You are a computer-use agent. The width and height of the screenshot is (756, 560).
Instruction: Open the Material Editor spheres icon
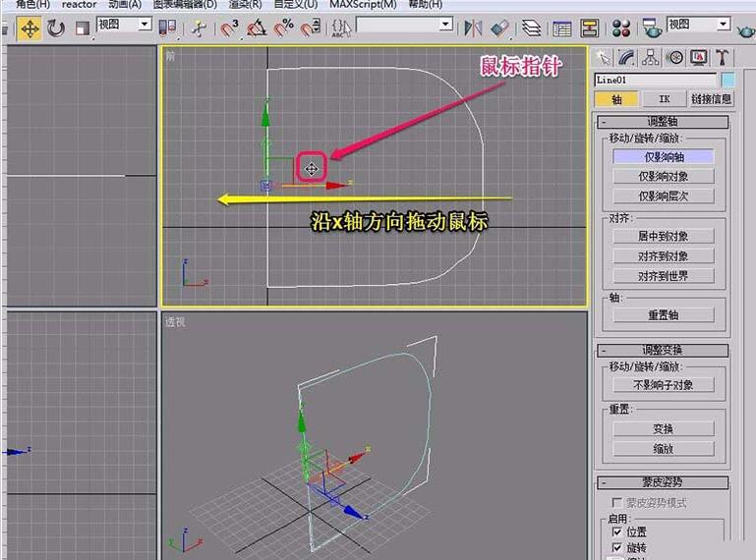[x=621, y=28]
